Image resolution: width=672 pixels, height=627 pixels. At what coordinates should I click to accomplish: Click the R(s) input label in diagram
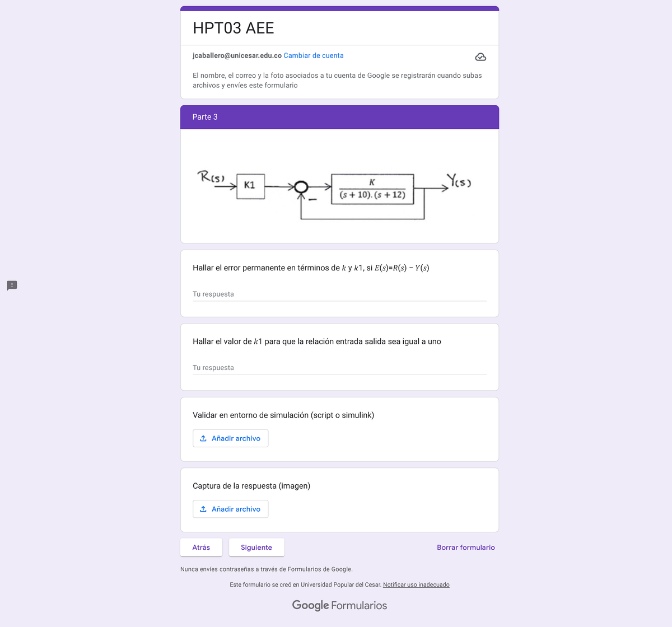(x=211, y=177)
